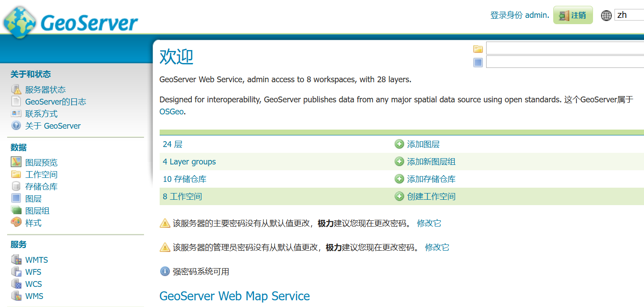
Task: Click the About GeoServer question-mark icon
Action: (16, 126)
